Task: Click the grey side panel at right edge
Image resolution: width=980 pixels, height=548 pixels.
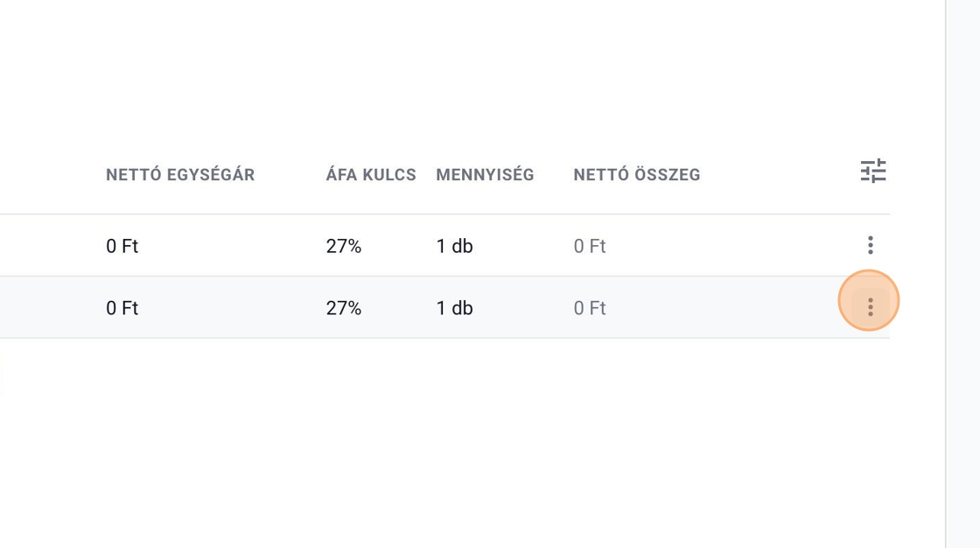Action: (x=962, y=274)
